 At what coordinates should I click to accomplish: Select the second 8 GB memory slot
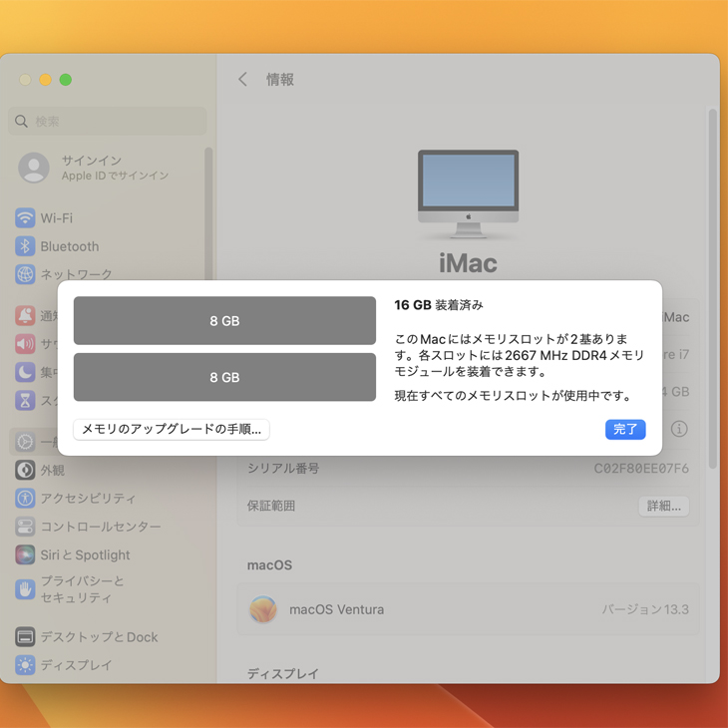pyautogui.click(x=224, y=377)
